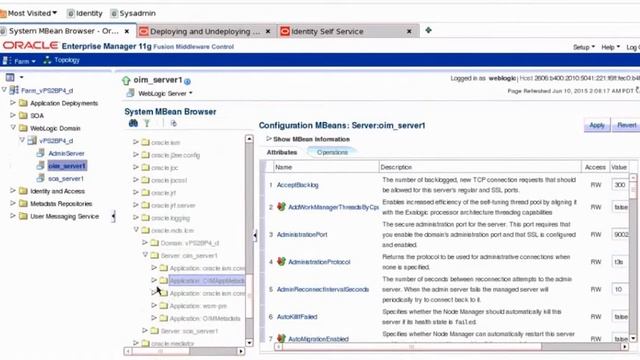
Task: Click the green up-arrow status icon beside oim_server1
Action: [x=126, y=80]
